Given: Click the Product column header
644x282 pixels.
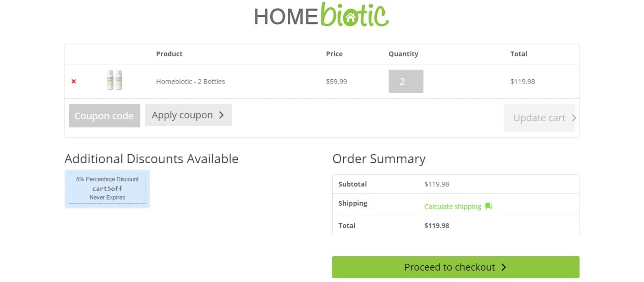Looking at the screenshot, I should 169,54.
